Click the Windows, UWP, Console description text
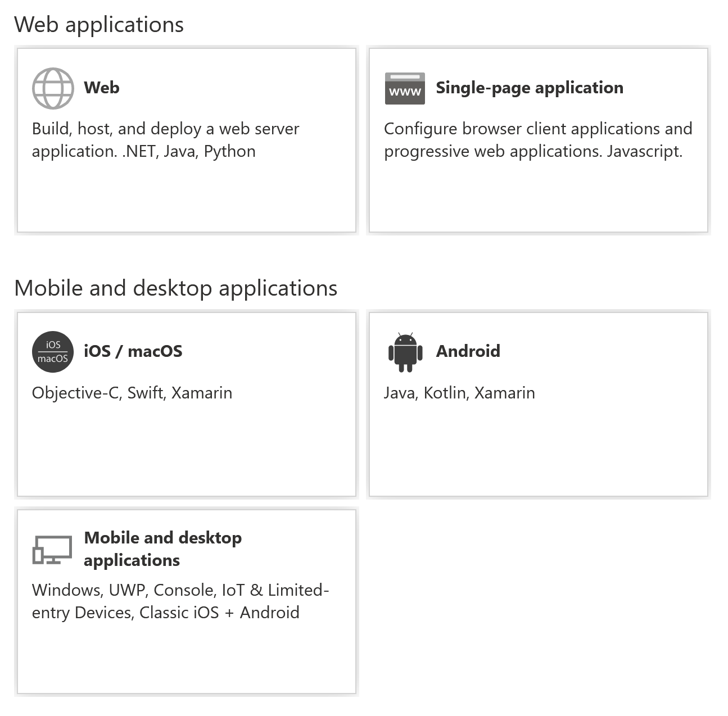Image resolution: width=728 pixels, height=716 pixels. pyautogui.click(x=181, y=601)
